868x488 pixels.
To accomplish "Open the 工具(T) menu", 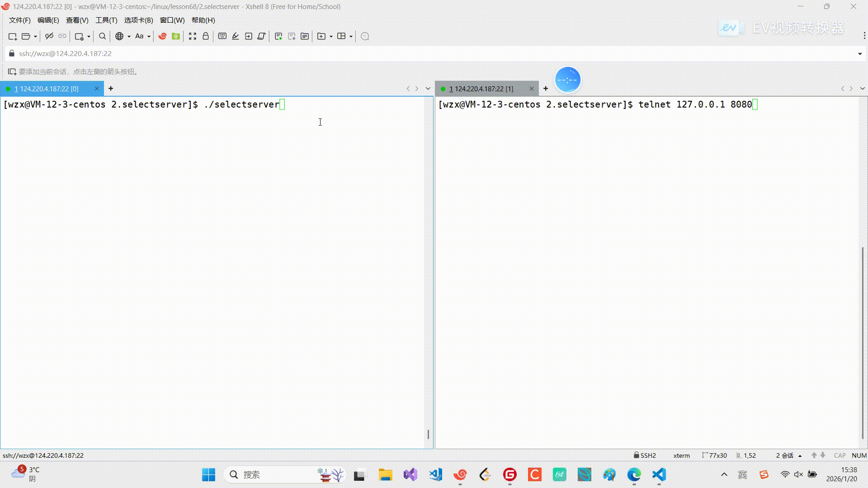I will 106,20.
